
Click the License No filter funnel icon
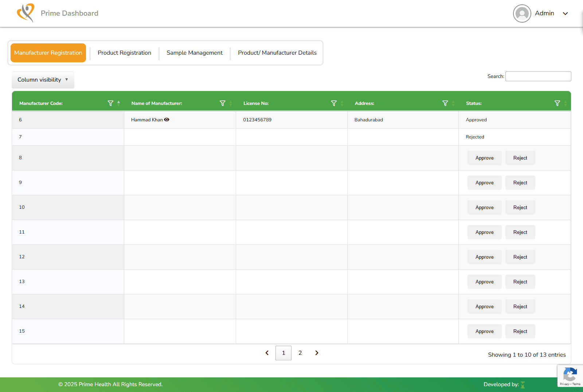[x=334, y=103]
